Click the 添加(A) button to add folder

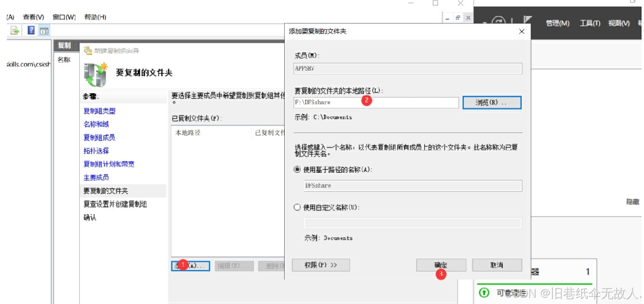[190, 266]
